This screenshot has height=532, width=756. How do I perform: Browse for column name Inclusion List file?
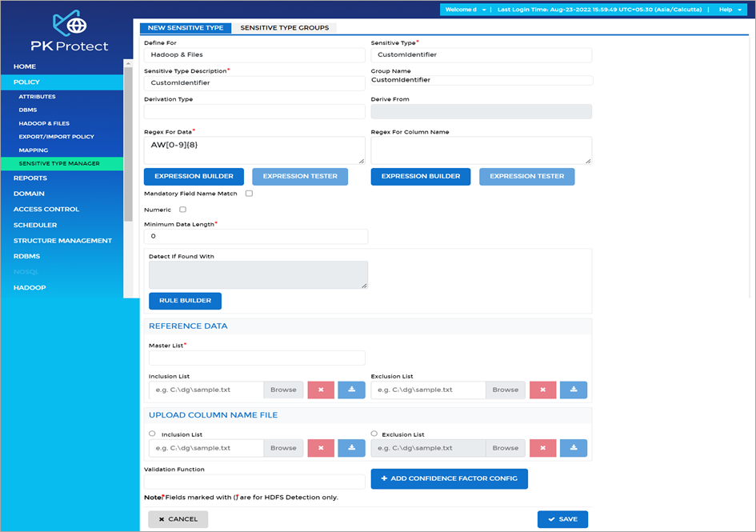283,448
